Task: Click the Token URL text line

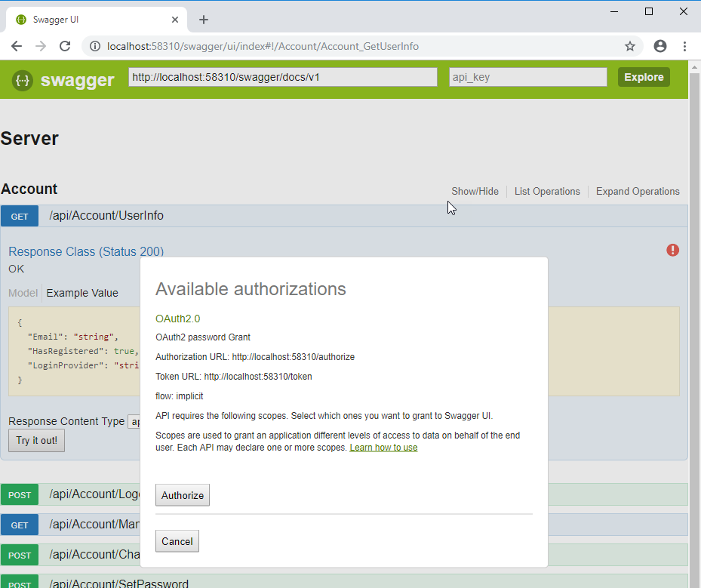Action: (x=234, y=377)
